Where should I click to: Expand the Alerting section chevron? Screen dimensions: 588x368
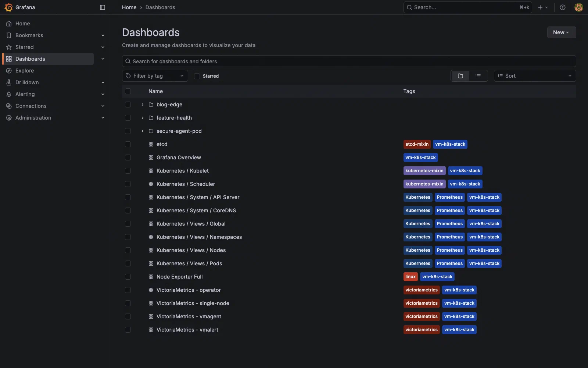coord(103,94)
